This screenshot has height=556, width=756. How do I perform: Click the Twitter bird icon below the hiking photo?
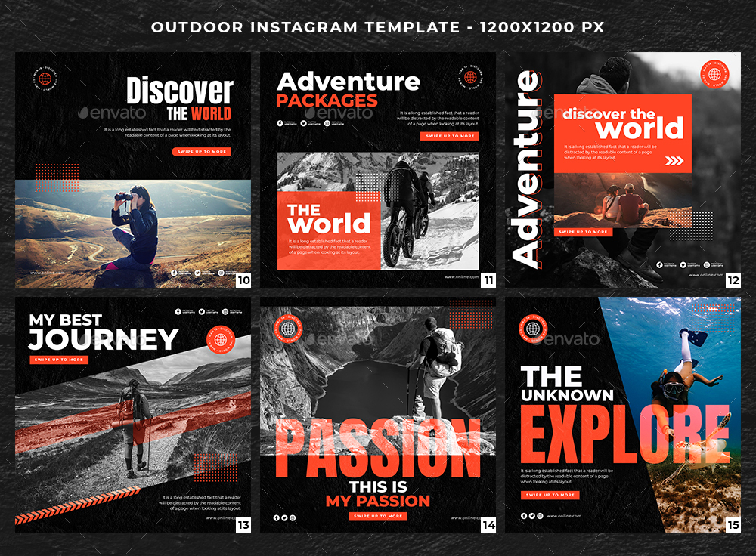click(x=197, y=273)
